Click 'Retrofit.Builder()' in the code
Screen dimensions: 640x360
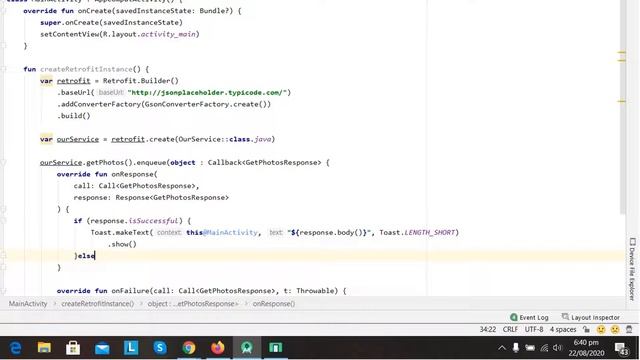click(x=141, y=81)
